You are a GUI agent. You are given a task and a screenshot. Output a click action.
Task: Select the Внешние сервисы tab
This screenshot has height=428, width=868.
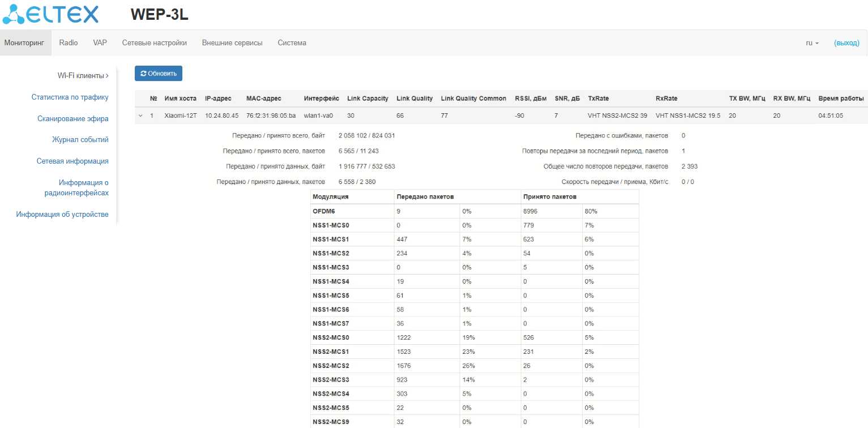tap(232, 43)
